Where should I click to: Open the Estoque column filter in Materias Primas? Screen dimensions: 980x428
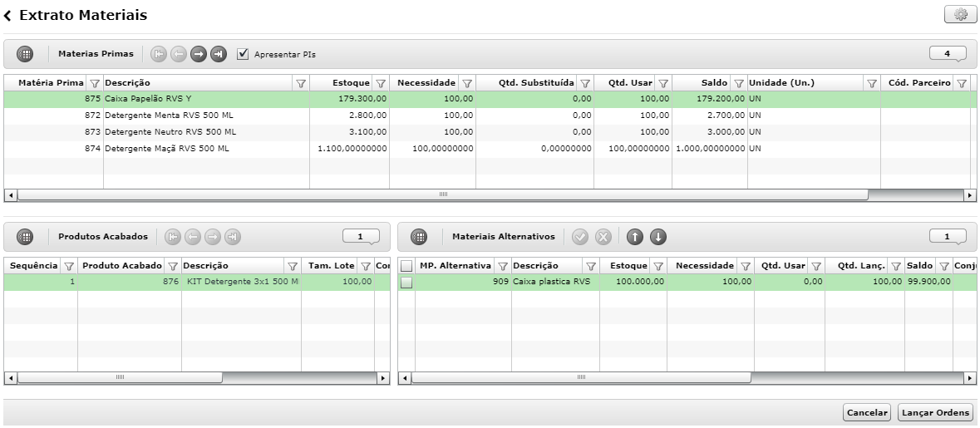pos(380,83)
